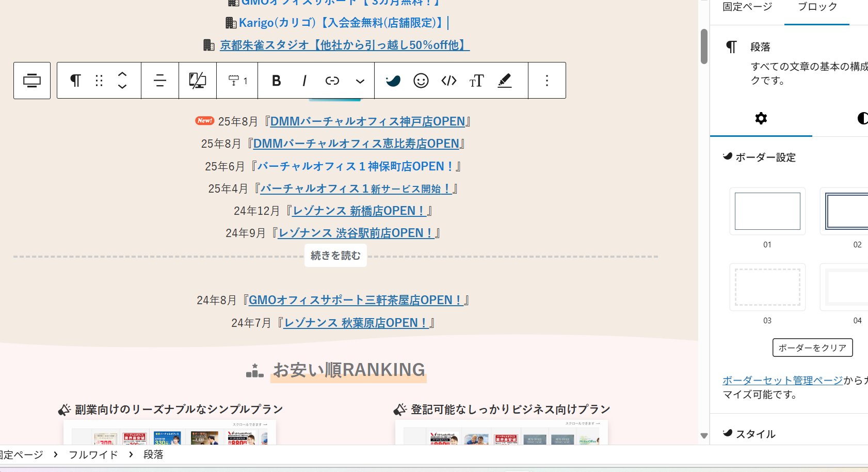Grab the block drag handle icon
Viewport: 868px width, 472px height.
click(99, 81)
